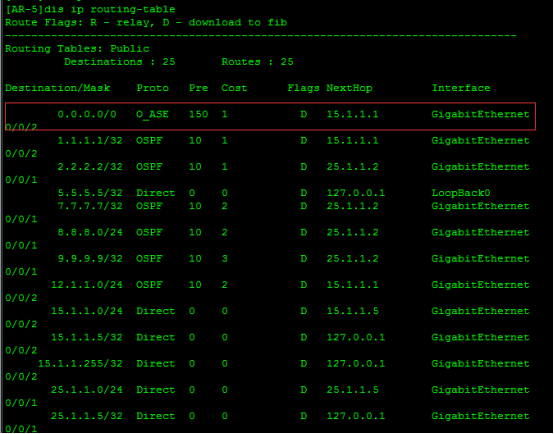Viewport: 554px width, 434px height.
Task: Click 'Direct' protocol in 15.1.1.255/32 row
Action: coord(156,364)
